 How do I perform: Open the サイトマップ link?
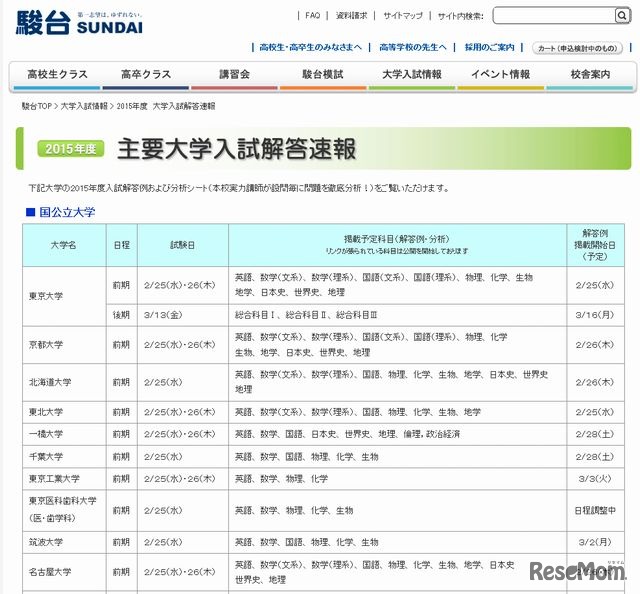(x=402, y=16)
